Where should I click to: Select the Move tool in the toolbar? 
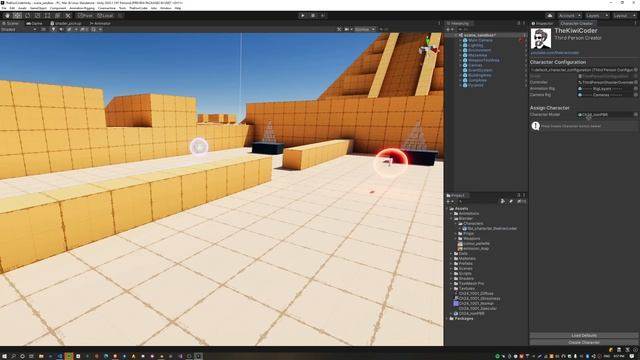tap(18, 16)
